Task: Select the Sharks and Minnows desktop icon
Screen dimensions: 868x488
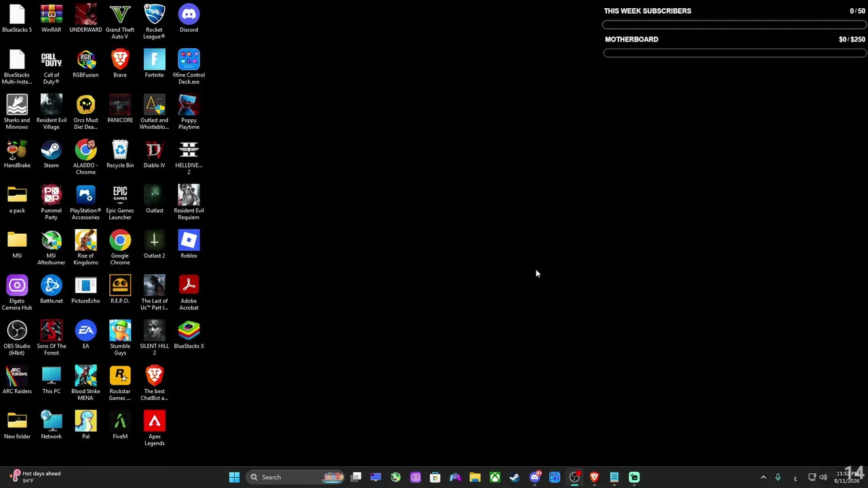Action: [17, 113]
